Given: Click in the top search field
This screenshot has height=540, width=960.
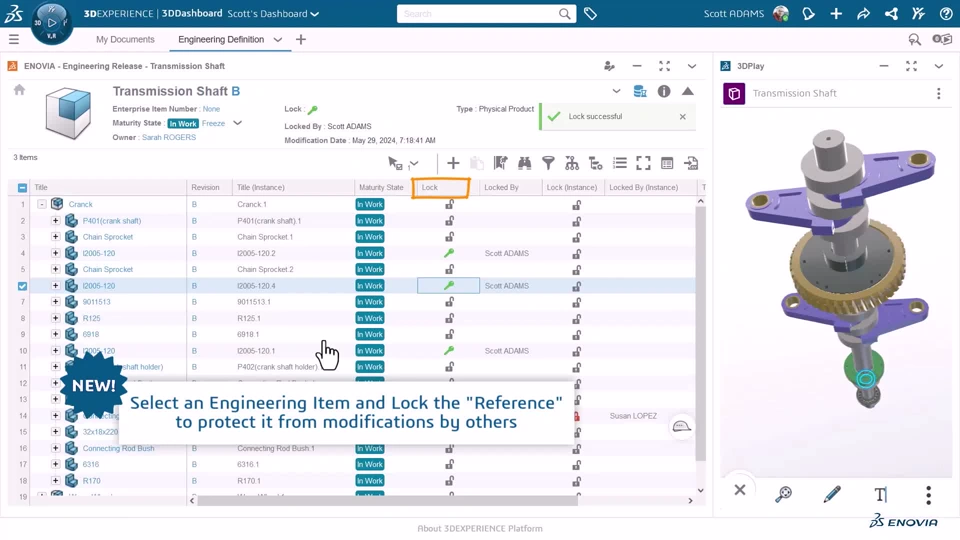Looking at the screenshot, I should point(480,13).
